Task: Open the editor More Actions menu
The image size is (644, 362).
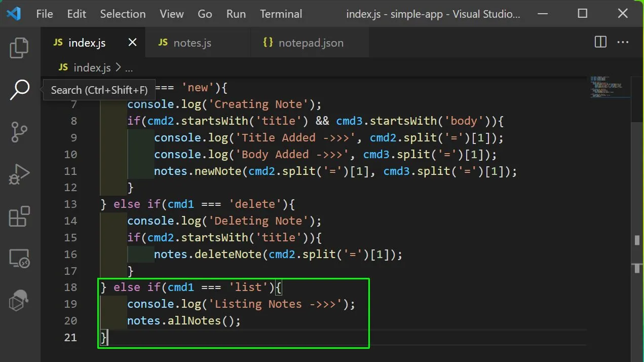Action: [x=623, y=43]
